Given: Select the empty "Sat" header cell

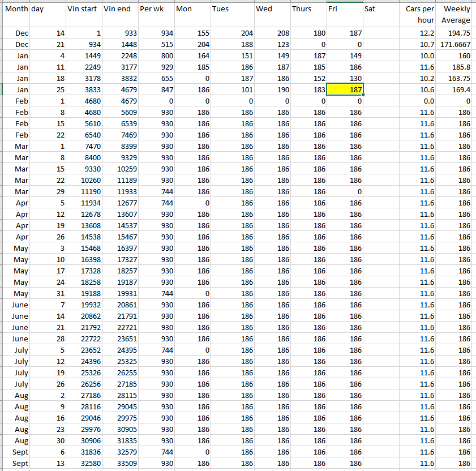Looking at the screenshot, I should click(381, 9).
